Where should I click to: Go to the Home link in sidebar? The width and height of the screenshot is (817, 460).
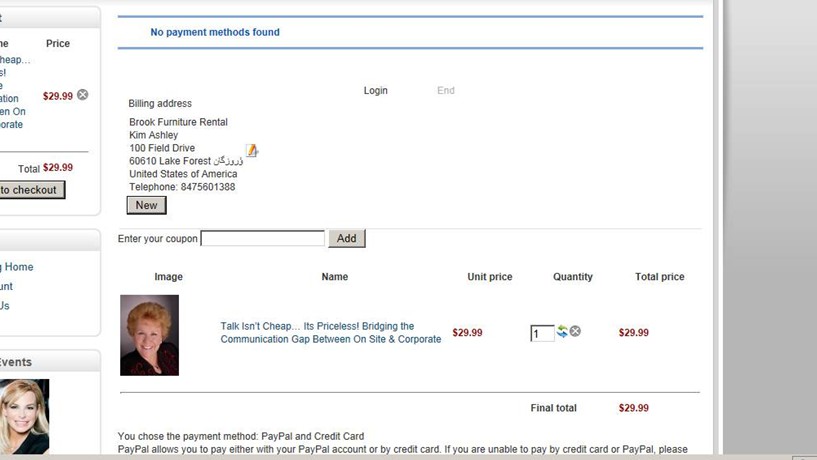click(x=18, y=267)
